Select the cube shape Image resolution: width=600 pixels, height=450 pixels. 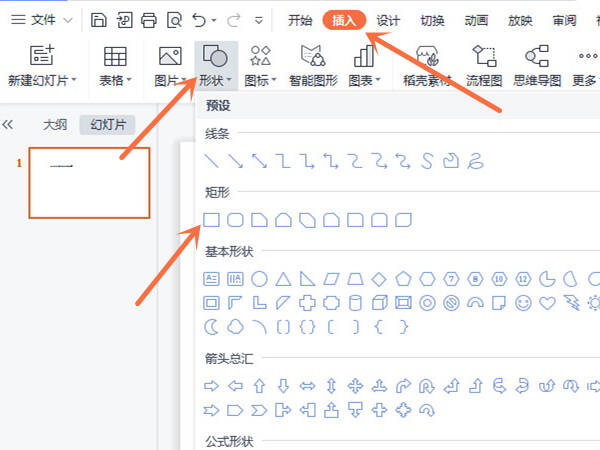pos(379,303)
